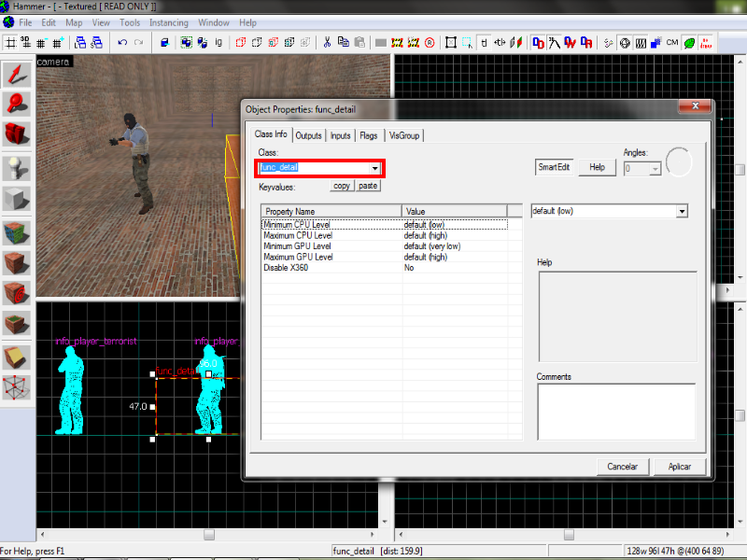Click the toolbar copy icon
The image size is (747, 560).
tap(343, 43)
